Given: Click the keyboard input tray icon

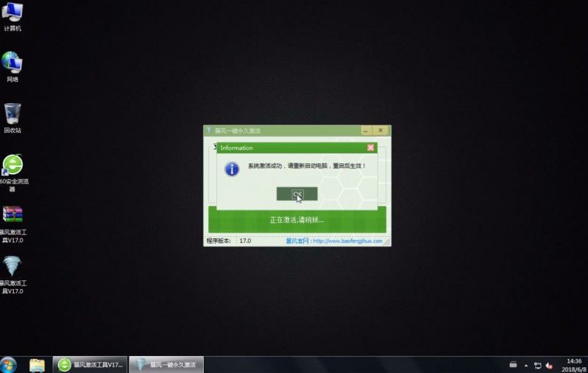Looking at the screenshot, I should pos(514,364).
